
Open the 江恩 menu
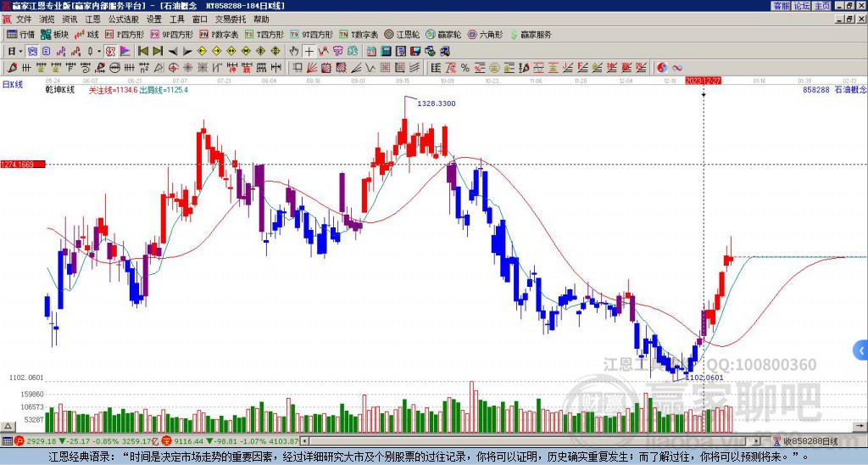(x=92, y=20)
